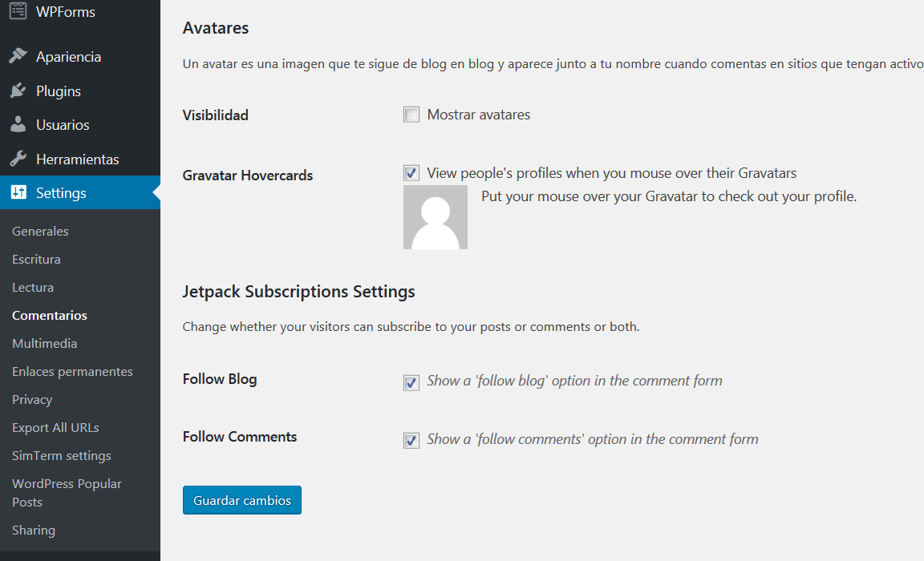Enable the Mostrar avatares checkbox
Screen dimensions: 924x561
411,114
